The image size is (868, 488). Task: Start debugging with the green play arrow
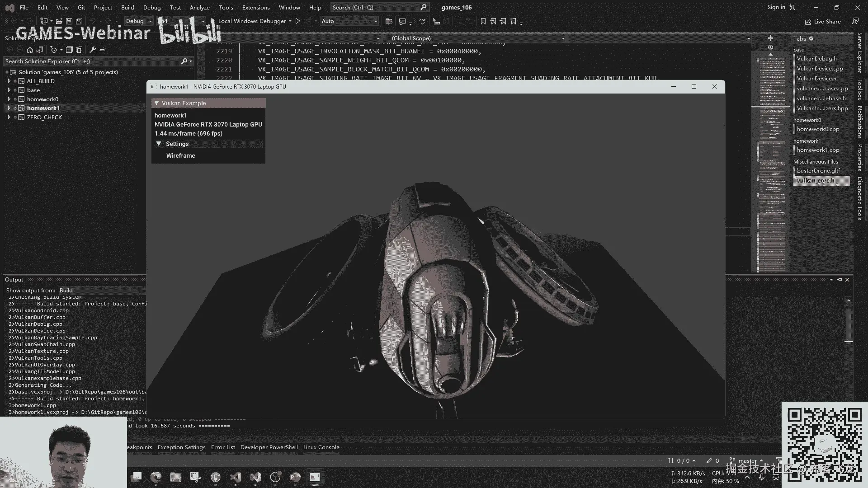click(x=297, y=21)
